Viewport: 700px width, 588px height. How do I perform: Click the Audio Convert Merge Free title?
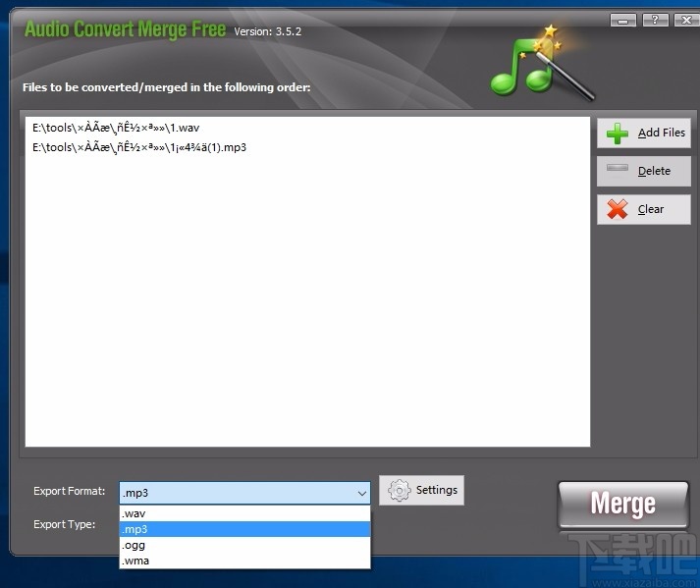tap(125, 29)
